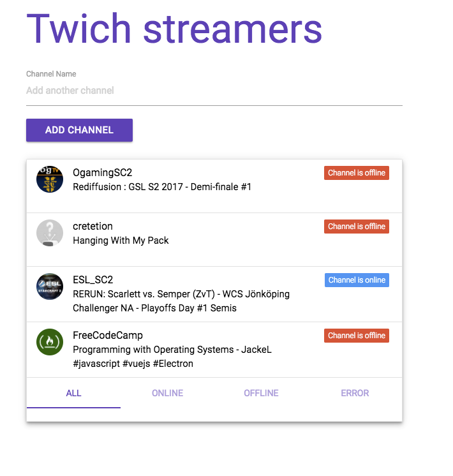Click the cretetion placeholder avatar
The image size is (453, 476).
[50, 233]
